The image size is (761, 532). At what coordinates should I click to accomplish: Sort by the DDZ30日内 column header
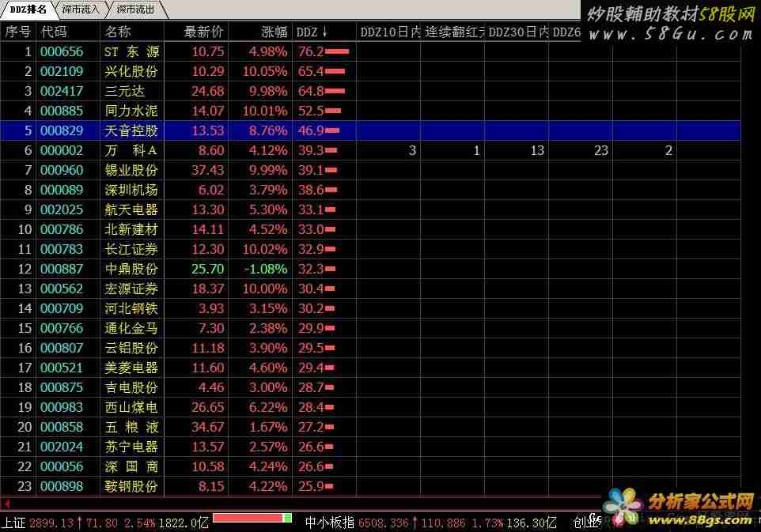pyautogui.click(x=518, y=32)
